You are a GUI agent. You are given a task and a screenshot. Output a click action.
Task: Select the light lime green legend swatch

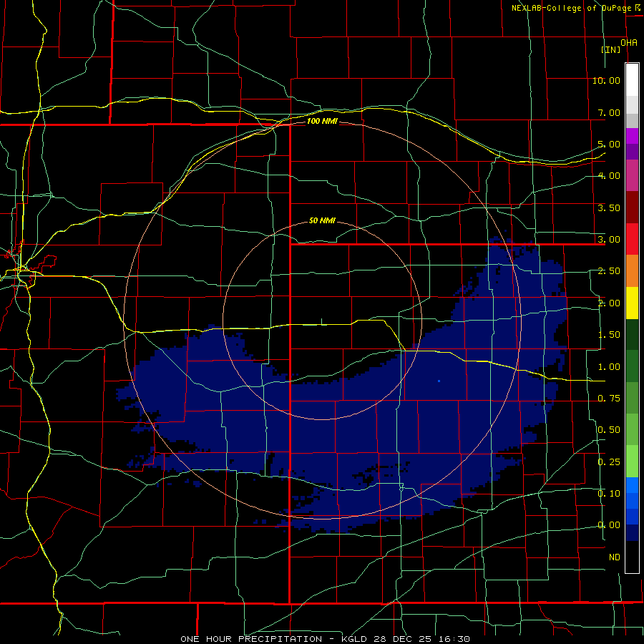point(632,462)
